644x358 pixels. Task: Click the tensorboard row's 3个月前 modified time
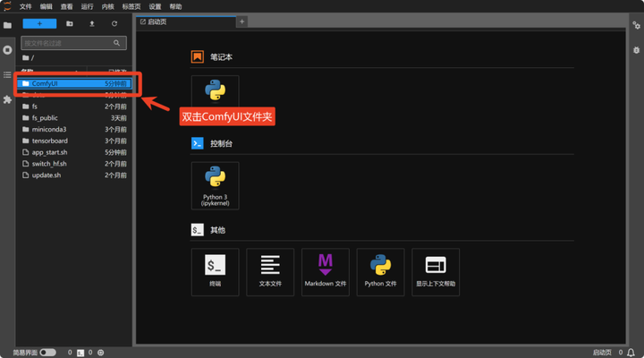click(x=115, y=141)
